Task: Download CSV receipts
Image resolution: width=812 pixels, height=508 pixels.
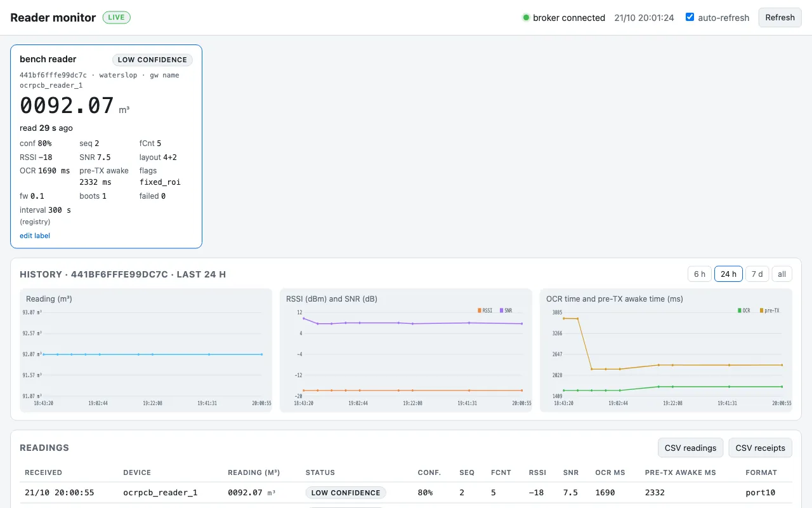Action: [760, 448]
